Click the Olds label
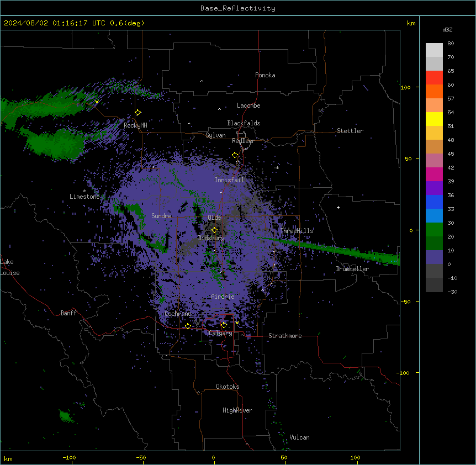The height and width of the screenshot is (465, 476). tap(214, 218)
